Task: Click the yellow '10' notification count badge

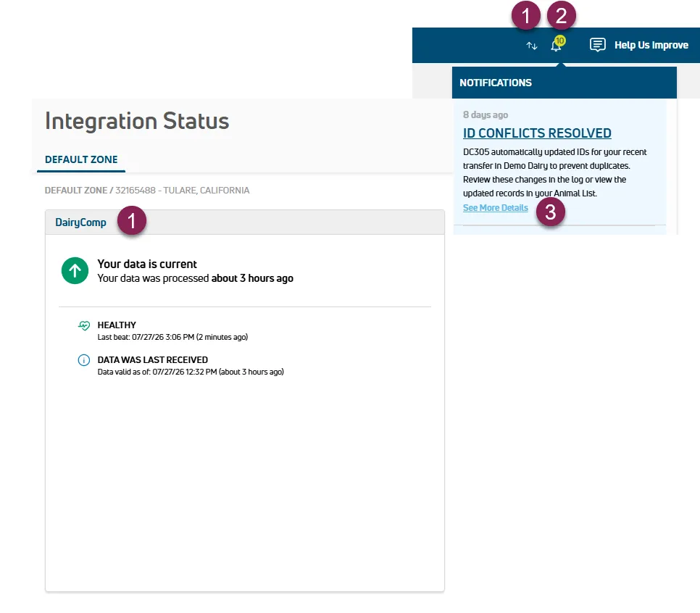Action: coord(560,41)
